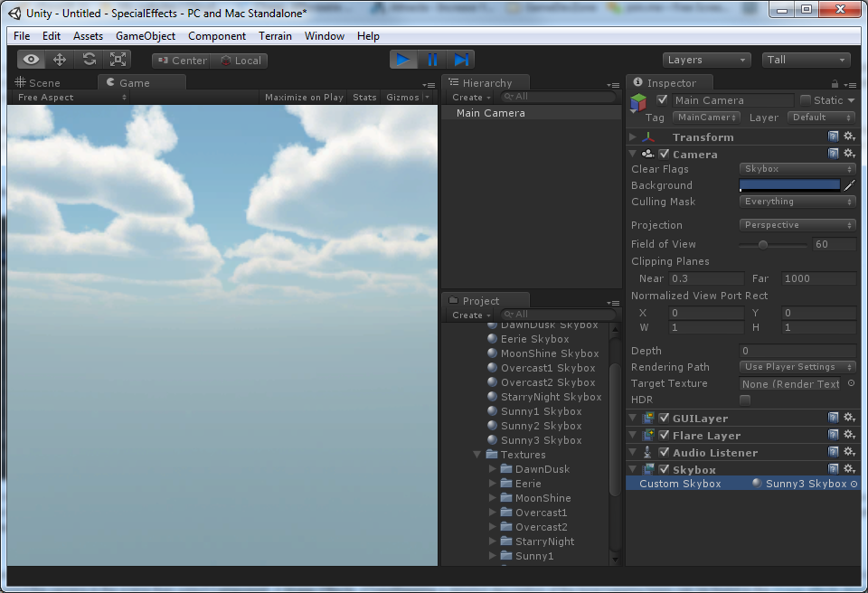Open the Terrain menu

click(275, 36)
